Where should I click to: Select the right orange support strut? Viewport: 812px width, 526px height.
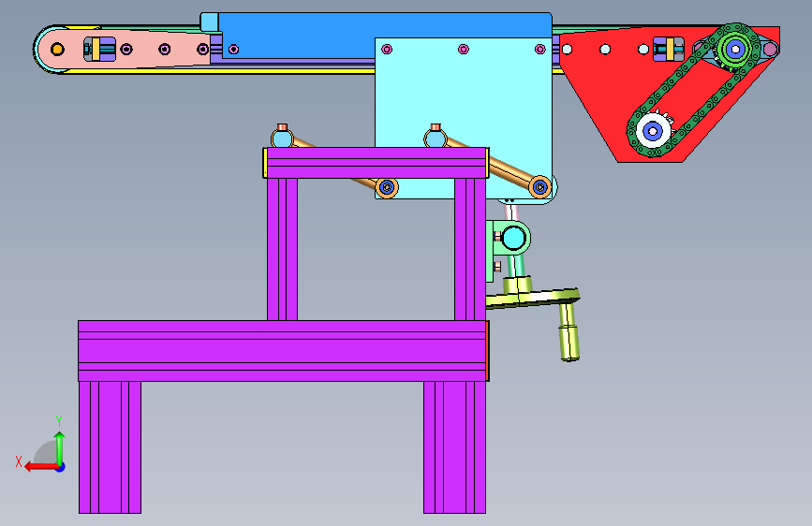click(510, 169)
